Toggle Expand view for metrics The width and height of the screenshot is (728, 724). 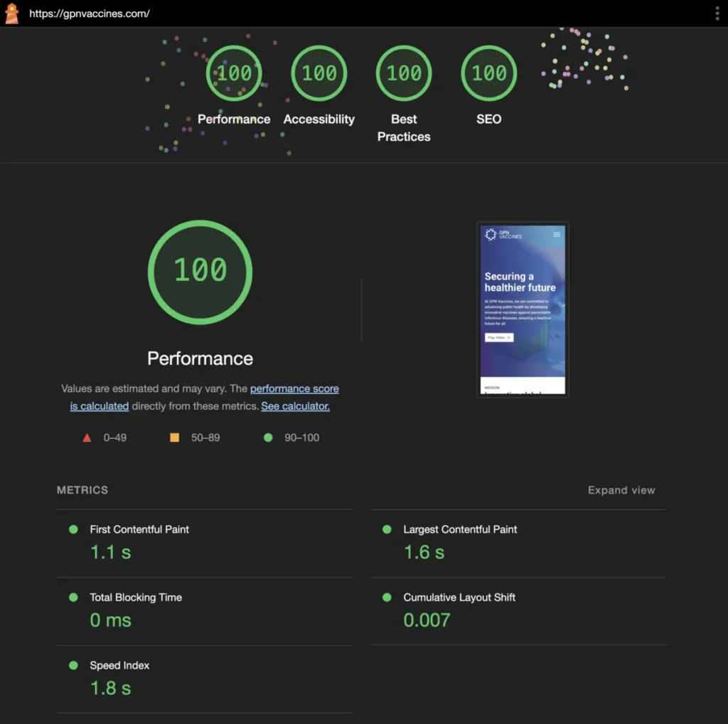click(x=621, y=490)
